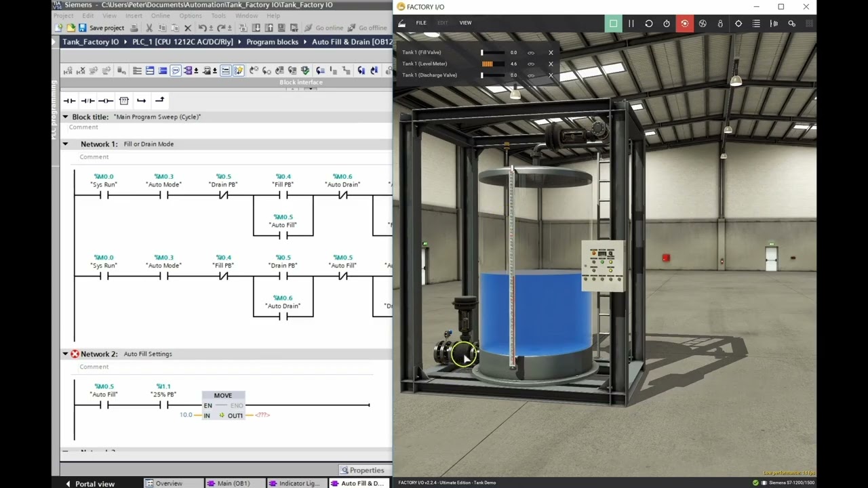868x488 pixels.
Task: Redo the last undone action
Action: (x=220, y=28)
